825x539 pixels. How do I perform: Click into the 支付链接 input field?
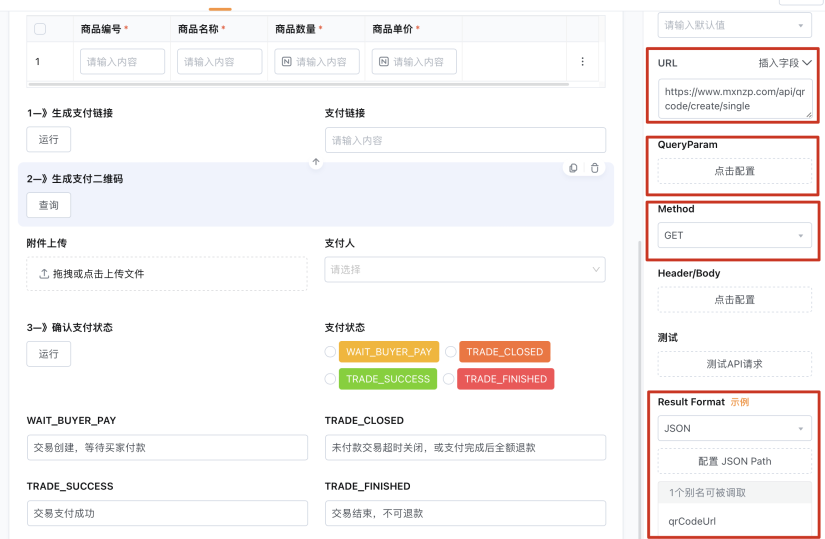(465, 140)
